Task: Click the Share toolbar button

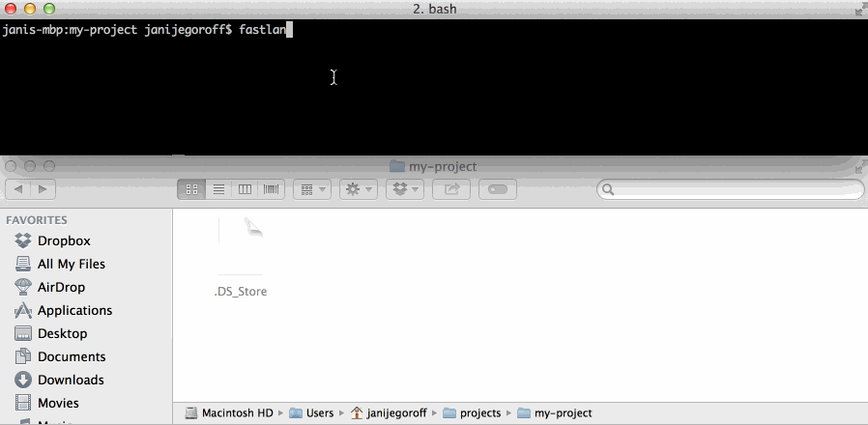Action: click(451, 189)
